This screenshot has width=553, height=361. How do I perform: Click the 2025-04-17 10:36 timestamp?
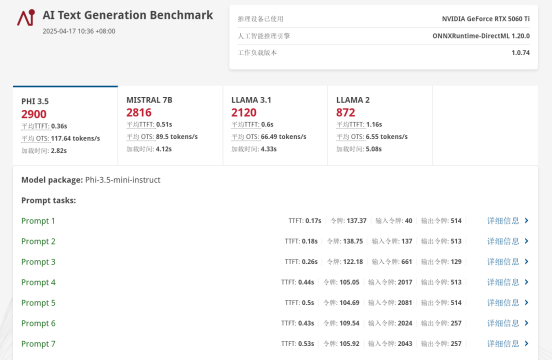point(79,31)
